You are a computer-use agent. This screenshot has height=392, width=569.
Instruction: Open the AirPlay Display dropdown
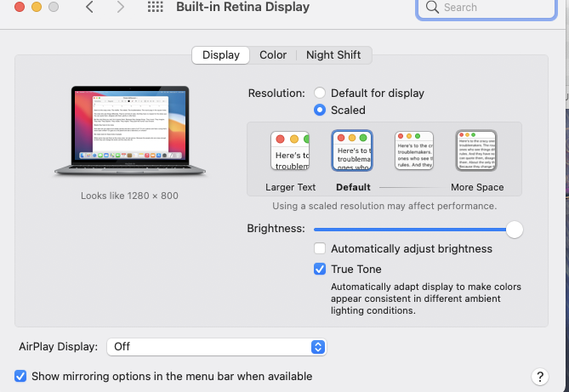pos(217,347)
